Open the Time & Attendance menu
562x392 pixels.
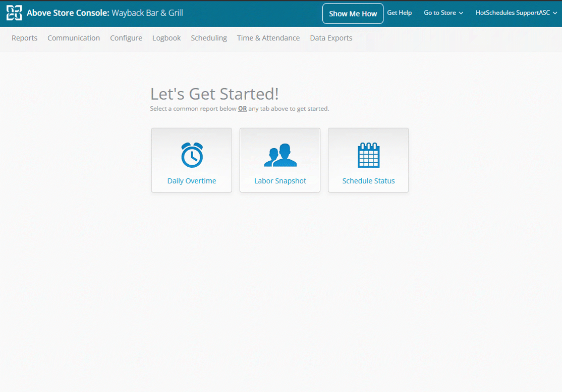pos(268,38)
